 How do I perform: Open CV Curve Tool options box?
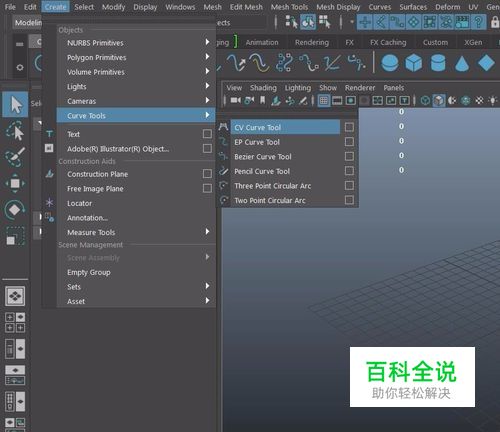click(349, 127)
